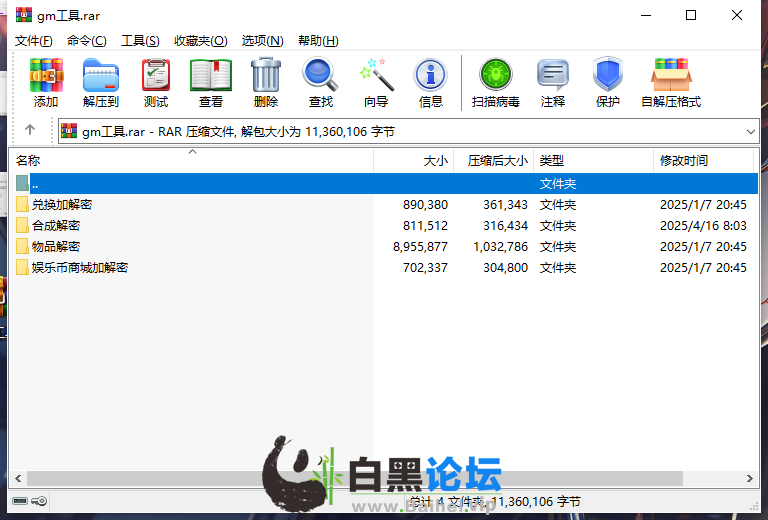768x520 pixels.
Task: Maximize the gm工具.rar window
Action: click(691, 15)
